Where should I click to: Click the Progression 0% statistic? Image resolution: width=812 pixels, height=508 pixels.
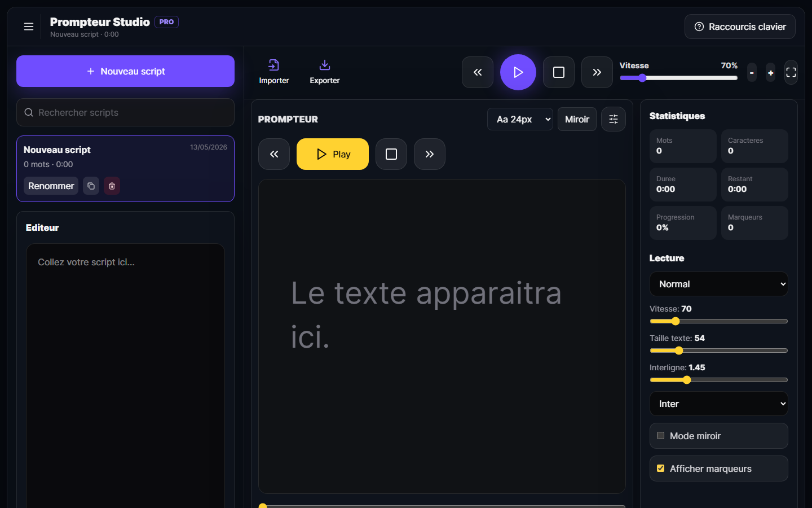[683, 223]
